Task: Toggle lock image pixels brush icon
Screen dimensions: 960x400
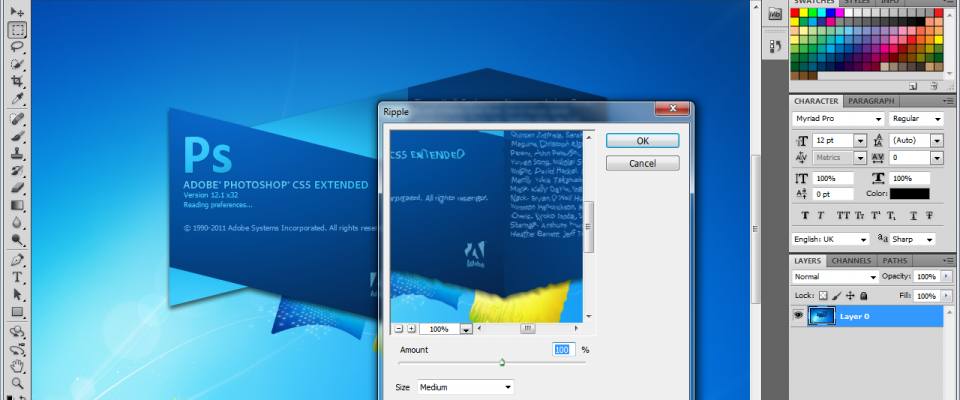Action: coord(836,295)
